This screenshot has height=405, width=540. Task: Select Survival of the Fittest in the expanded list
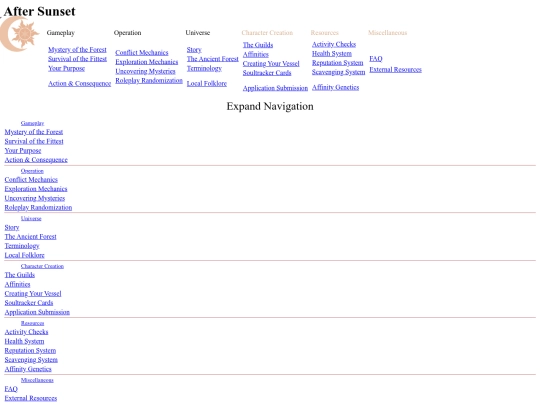pyautogui.click(x=34, y=141)
